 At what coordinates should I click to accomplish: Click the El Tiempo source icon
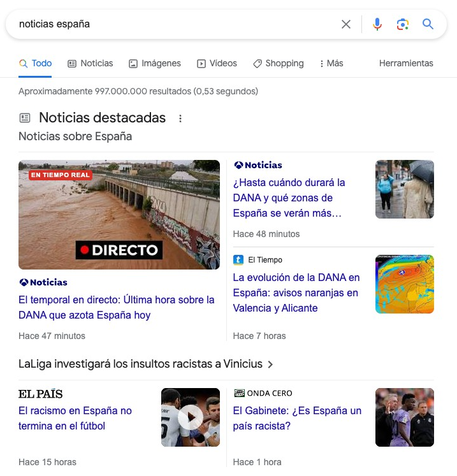tap(238, 260)
